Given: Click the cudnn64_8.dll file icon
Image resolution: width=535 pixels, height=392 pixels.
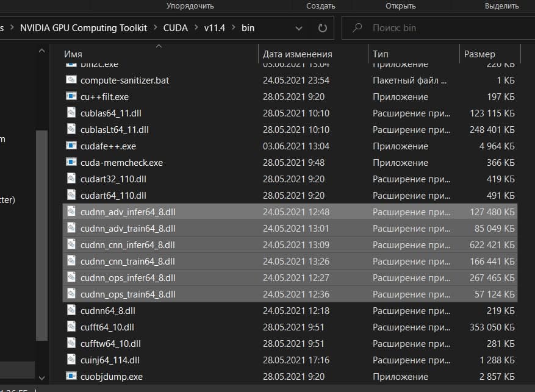Looking at the screenshot, I should (x=71, y=310).
